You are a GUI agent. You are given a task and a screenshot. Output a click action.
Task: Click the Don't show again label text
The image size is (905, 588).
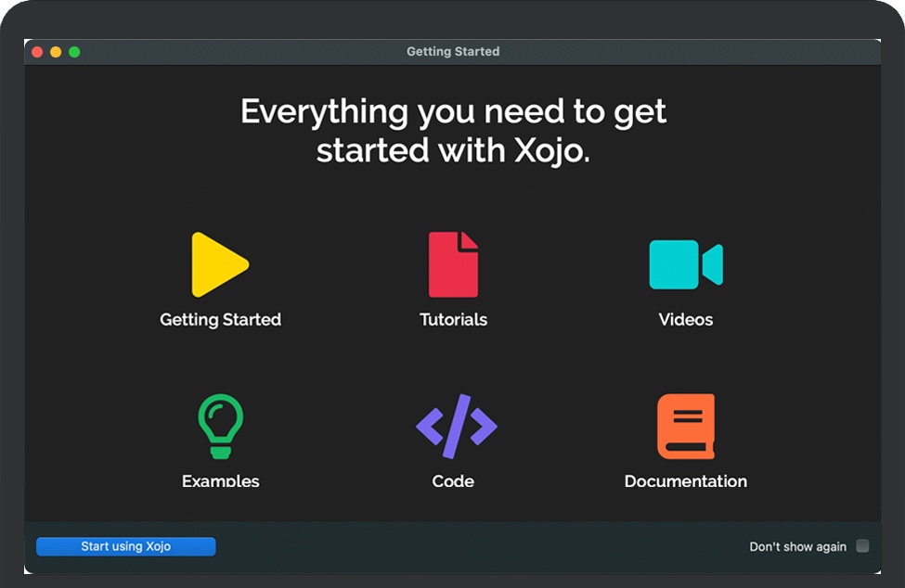coord(797,547)
